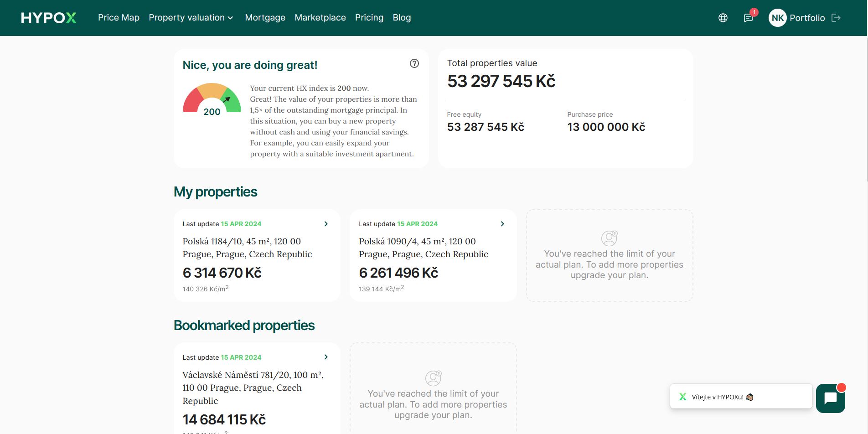Click the logout icon

tap(836, 18)
